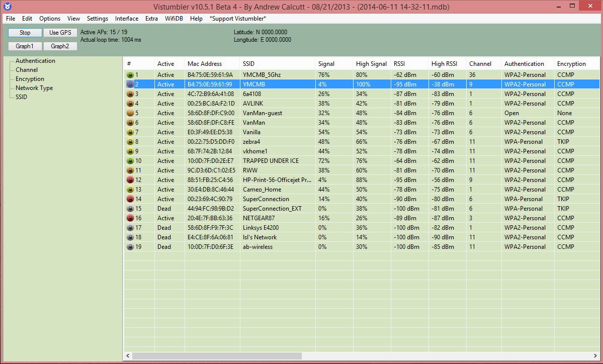The image size is (603, 364).
Task: Click the gray dead icon for SuperConnection_EXT
Action: coord(130,209)
